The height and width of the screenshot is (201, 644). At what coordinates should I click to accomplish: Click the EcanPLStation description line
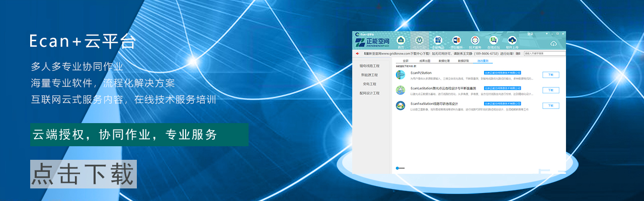tap(472, 78)
